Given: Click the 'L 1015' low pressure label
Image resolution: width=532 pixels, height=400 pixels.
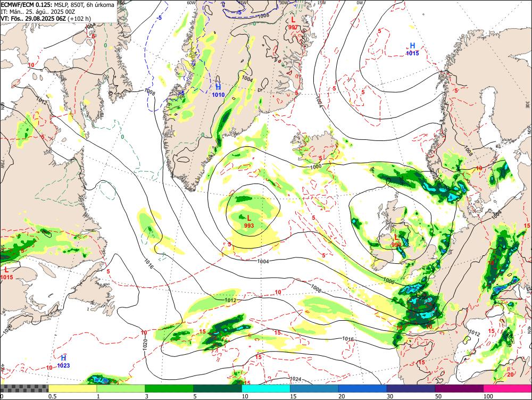Looking at the screenshot, I should (6, 273).
